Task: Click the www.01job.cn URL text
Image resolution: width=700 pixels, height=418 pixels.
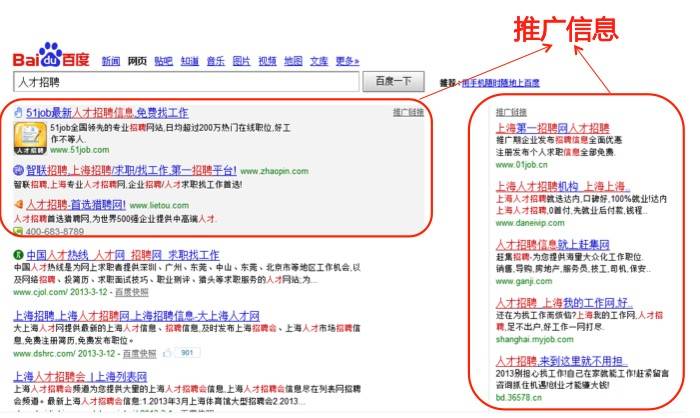Action: coord(521,165)
